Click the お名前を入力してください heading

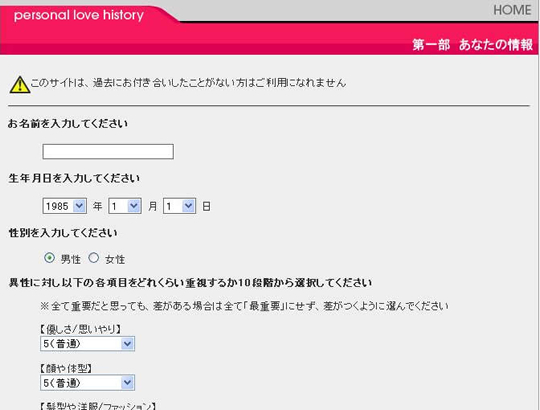68,124
